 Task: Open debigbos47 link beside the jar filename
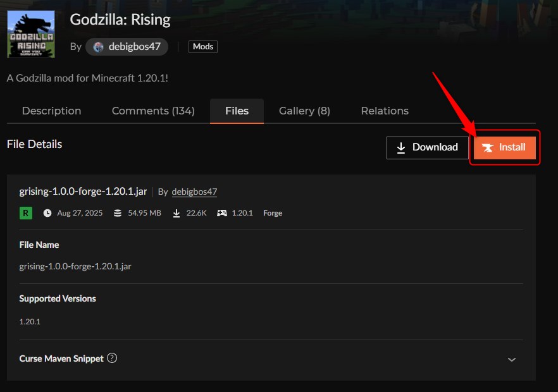tap(194, 192)
